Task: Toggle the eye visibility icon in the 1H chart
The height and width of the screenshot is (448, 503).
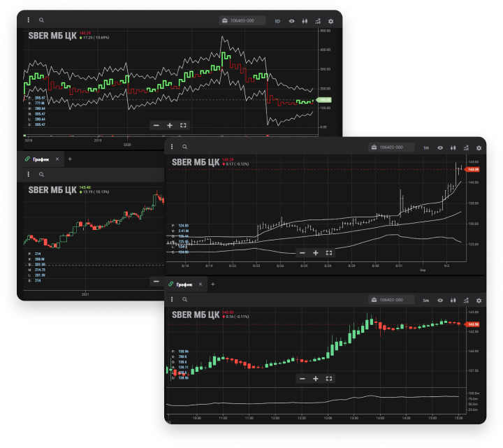Action: click(440, 148)
